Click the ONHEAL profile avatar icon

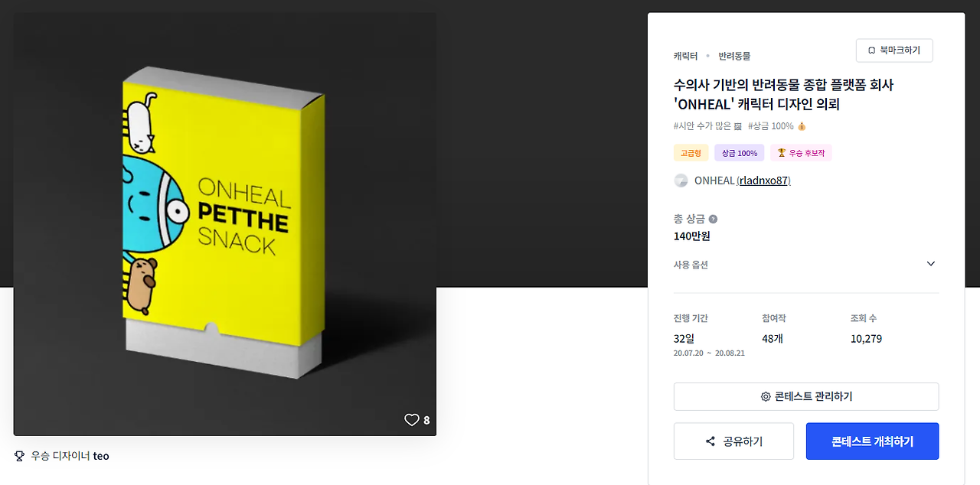pos(681,181)
